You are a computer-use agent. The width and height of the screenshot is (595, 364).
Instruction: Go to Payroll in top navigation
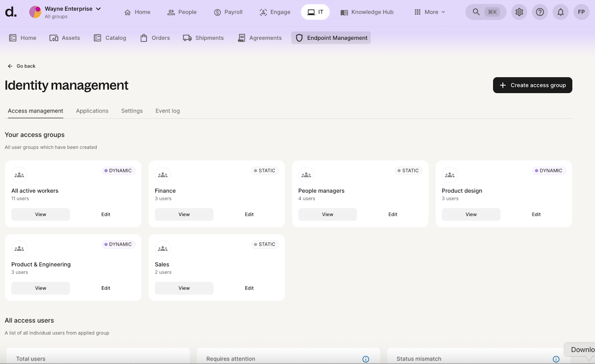pos(228,12)
